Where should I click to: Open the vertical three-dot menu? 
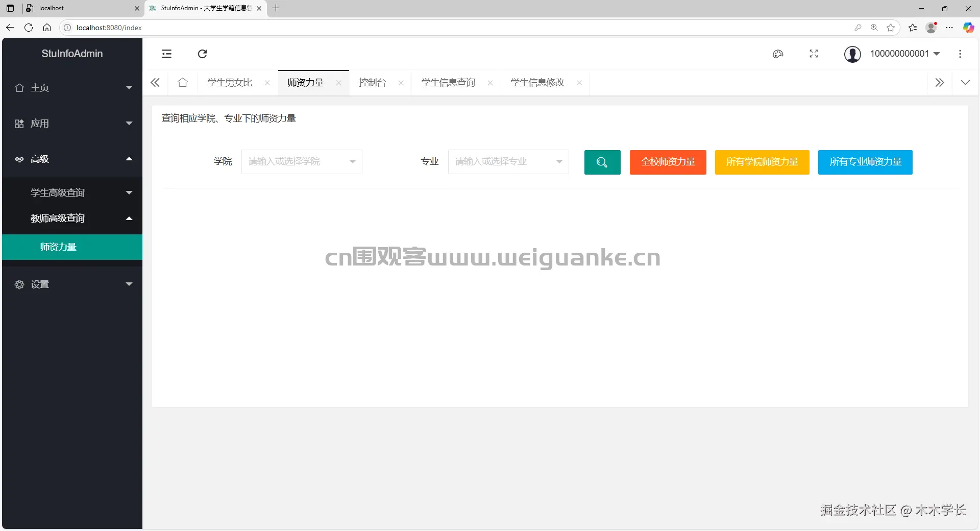960,54
